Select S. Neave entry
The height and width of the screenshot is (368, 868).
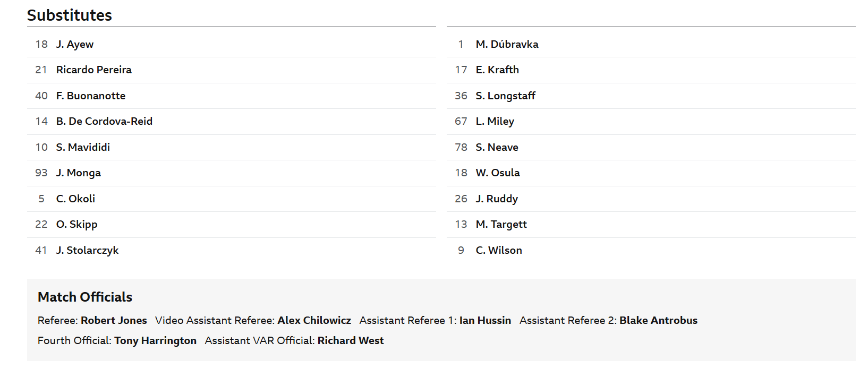coord(651,147)
